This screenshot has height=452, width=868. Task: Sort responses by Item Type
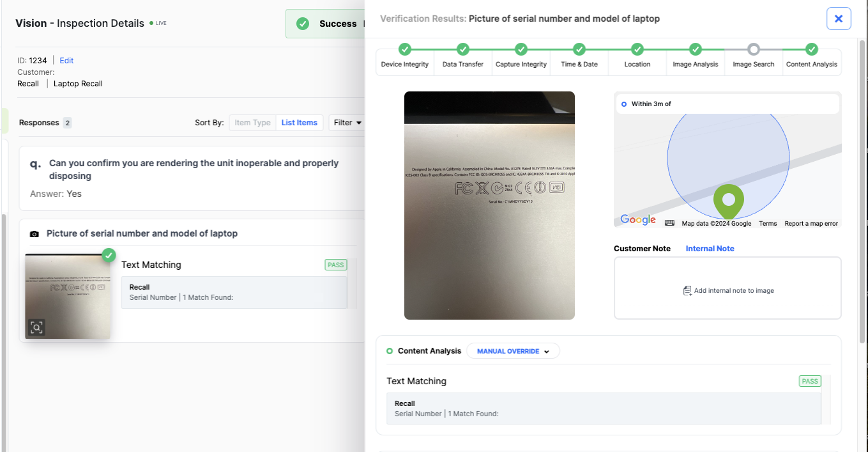(x=252, y=123)
